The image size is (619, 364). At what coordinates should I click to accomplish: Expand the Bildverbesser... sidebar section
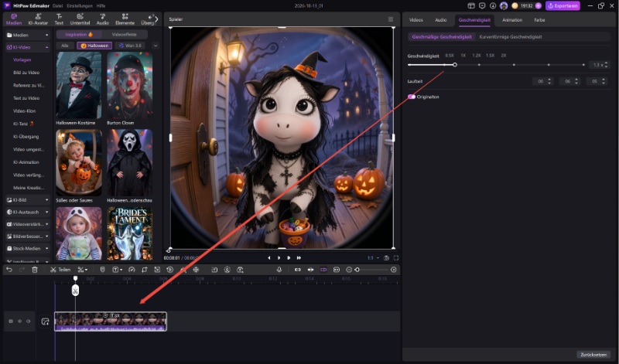[x=28, y=236]
